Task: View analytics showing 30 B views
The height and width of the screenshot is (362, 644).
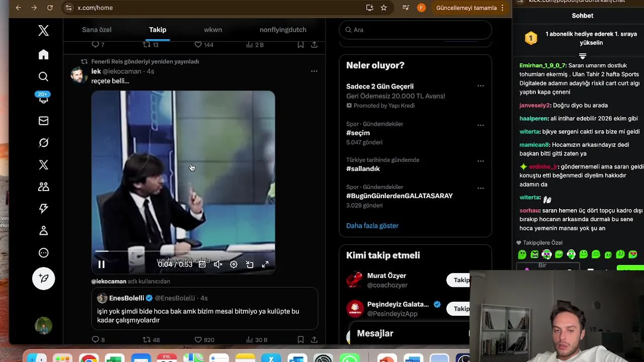Action: (257, 340)
